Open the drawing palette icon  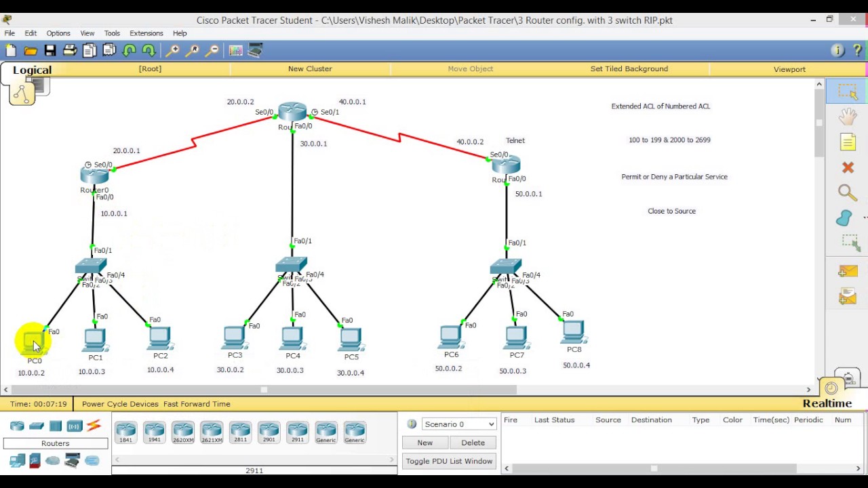(235, 50)
